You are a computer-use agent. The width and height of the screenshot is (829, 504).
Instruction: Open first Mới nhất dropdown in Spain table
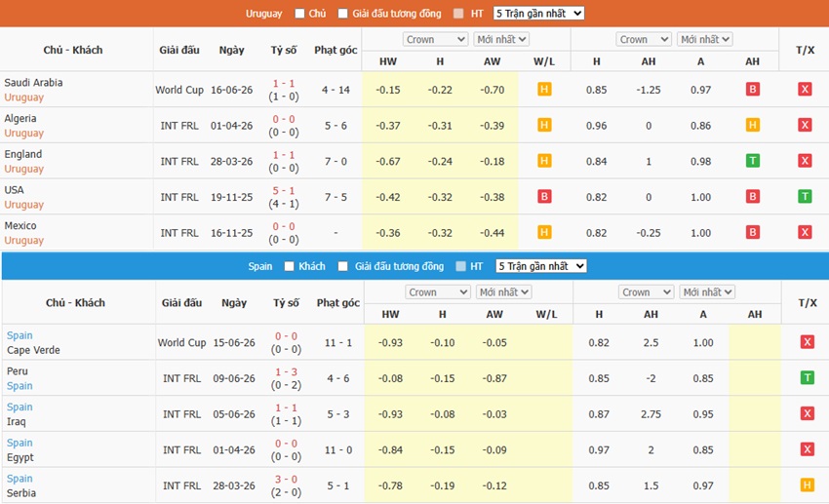pos(503,292)
